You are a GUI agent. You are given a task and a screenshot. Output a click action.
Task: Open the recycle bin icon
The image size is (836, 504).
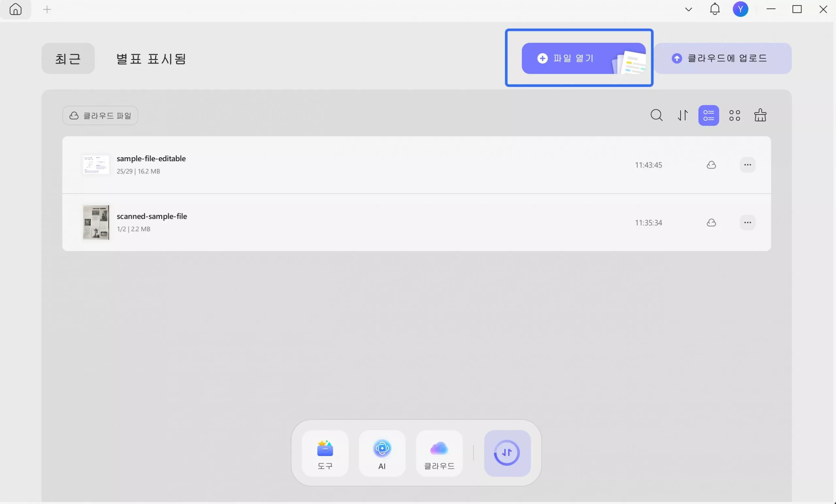[760, 115]
